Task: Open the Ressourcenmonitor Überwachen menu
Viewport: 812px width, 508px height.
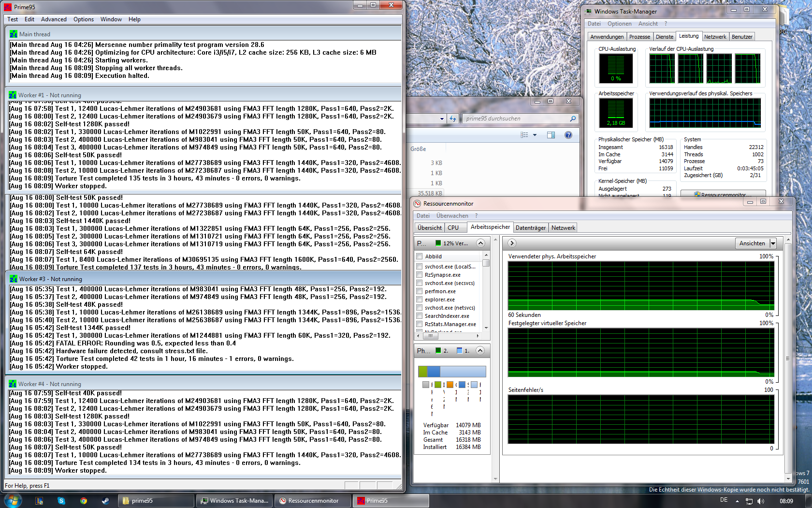Action: point(452,216)
